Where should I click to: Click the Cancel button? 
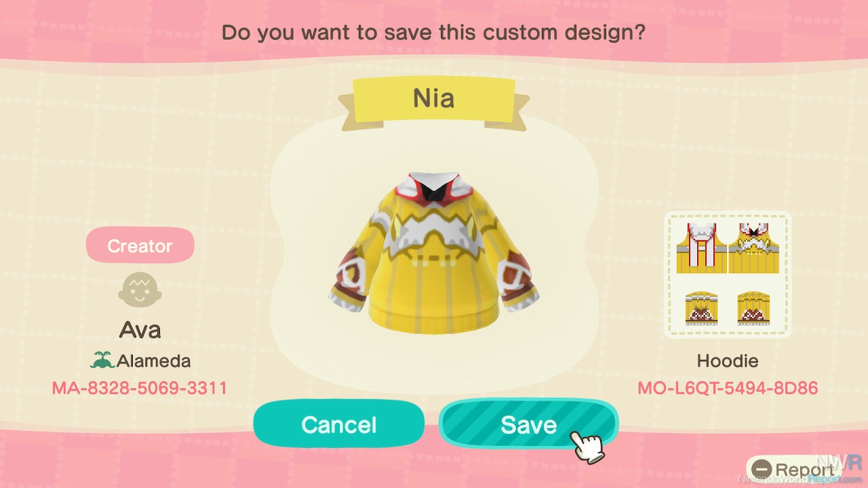click(x=339, y=424)
